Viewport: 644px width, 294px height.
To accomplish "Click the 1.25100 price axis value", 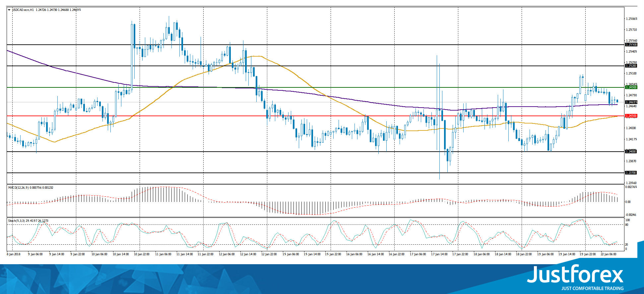I will tap(631, 73).
